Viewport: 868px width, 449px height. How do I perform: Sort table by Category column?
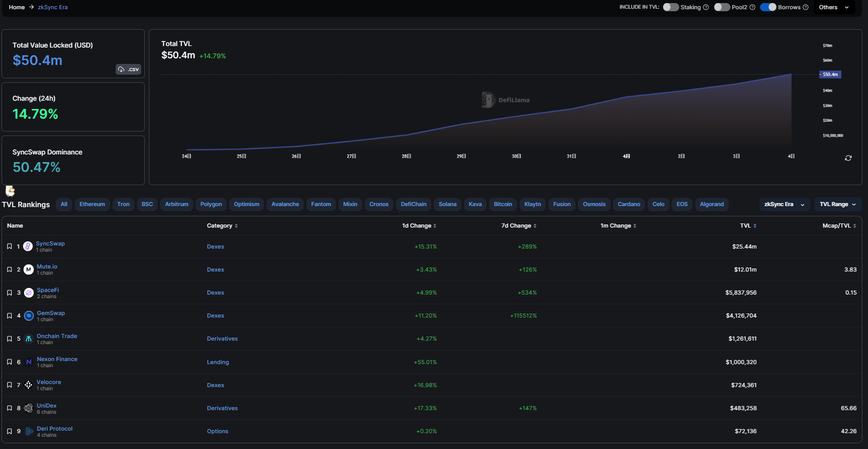(222, 226)
